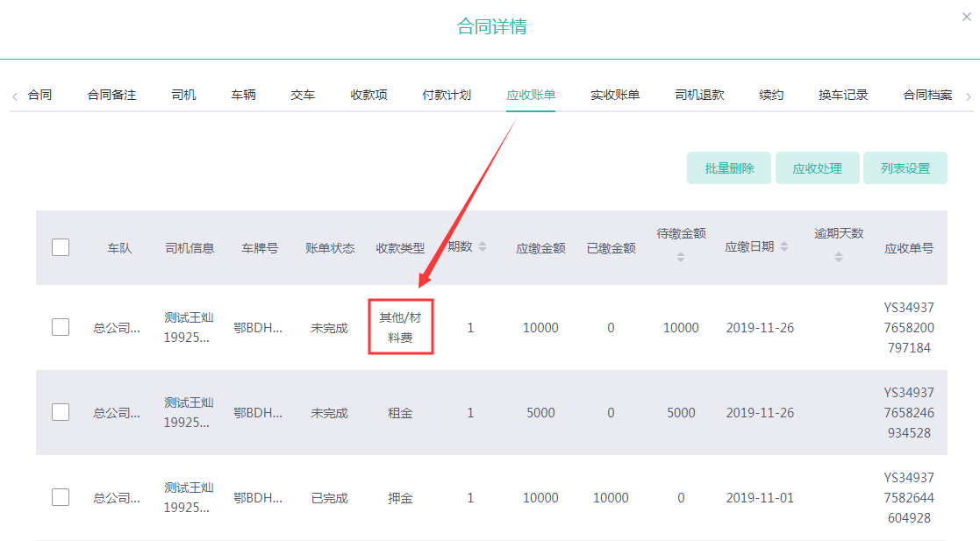This screenshot has width=980, height=541.
Task: Toggle the select-all header checkbox
Action: 61,247
